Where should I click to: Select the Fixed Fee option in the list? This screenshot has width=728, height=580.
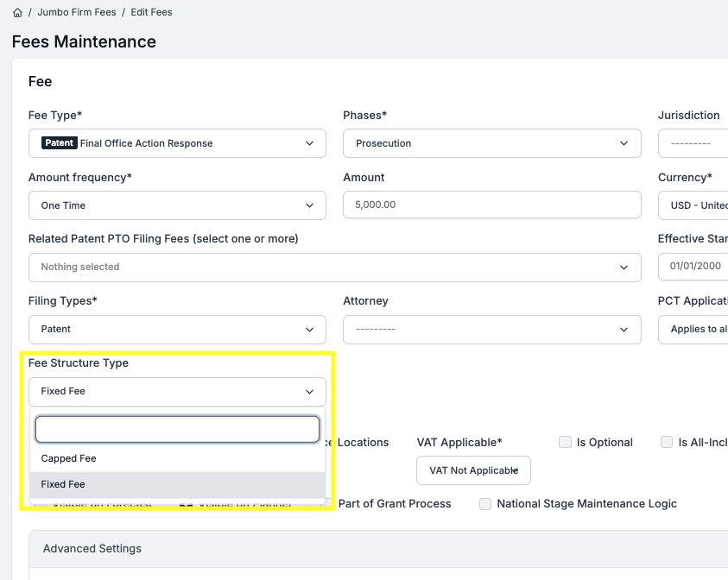64,485
